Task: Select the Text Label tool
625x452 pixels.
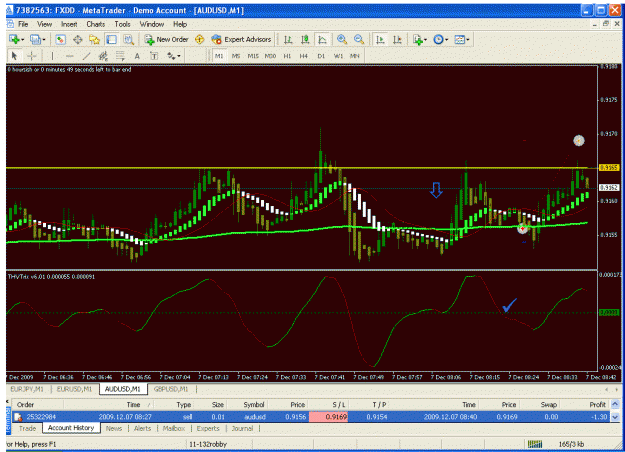Action: click(x=154, y=56)
